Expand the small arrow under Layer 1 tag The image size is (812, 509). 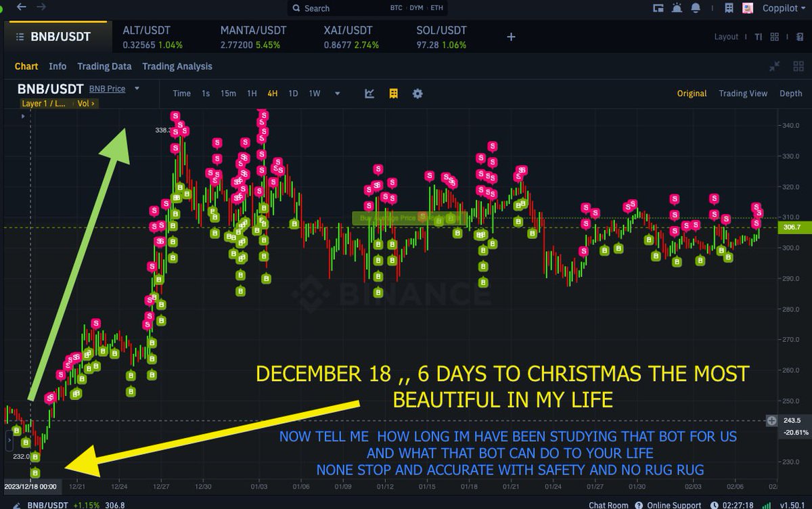(23, 116)
